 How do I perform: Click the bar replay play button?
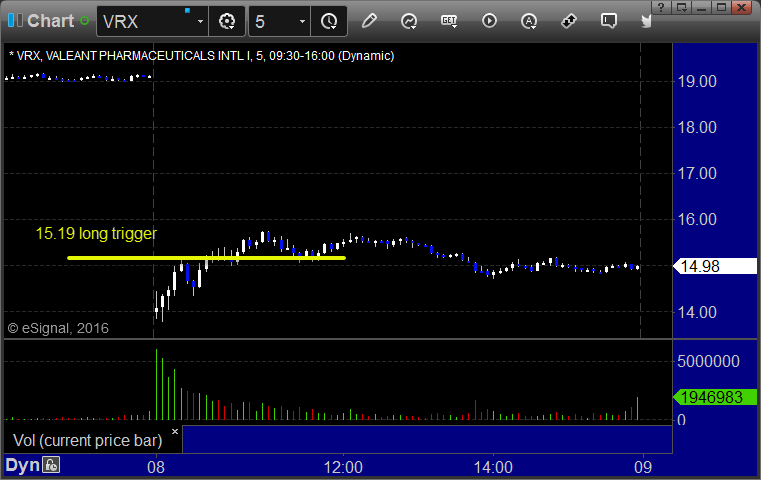tap(489, 21)
